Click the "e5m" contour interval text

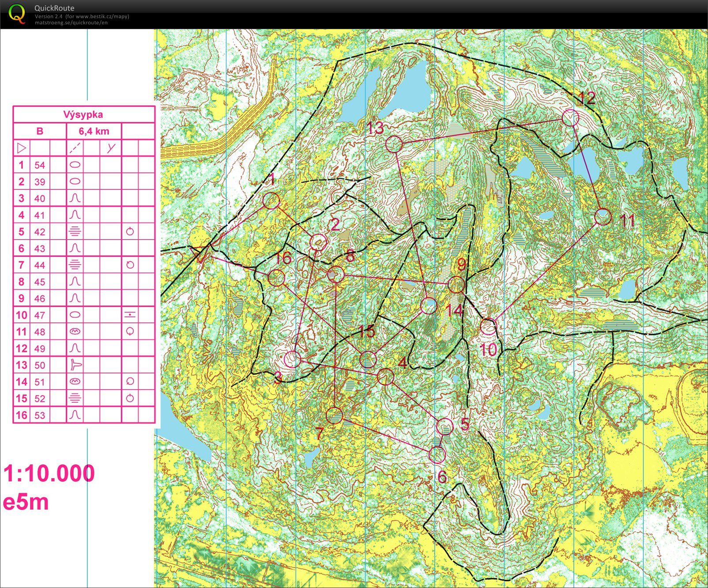click(x=26, y=502)
